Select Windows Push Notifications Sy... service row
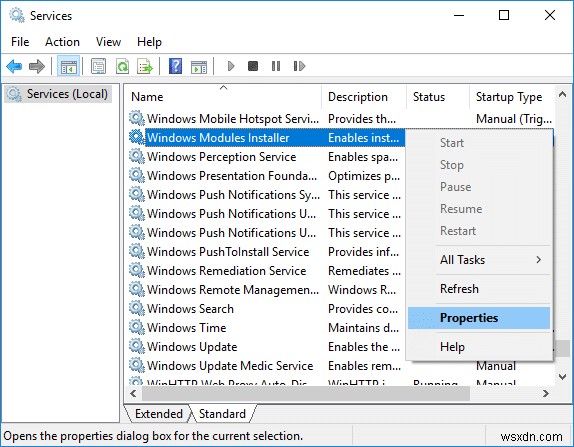 point(233,195)
